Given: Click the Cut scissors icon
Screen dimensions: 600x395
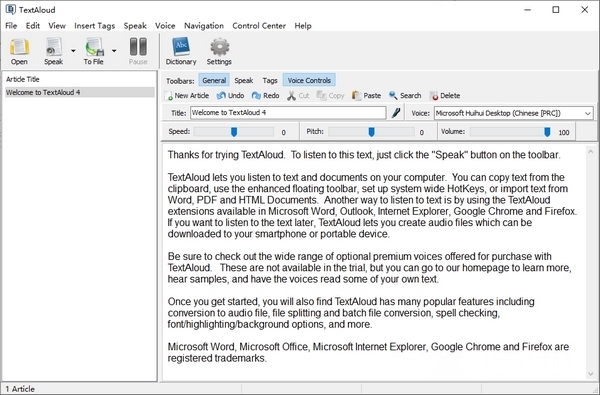Looking at the screenshot, I should (292, 96).
